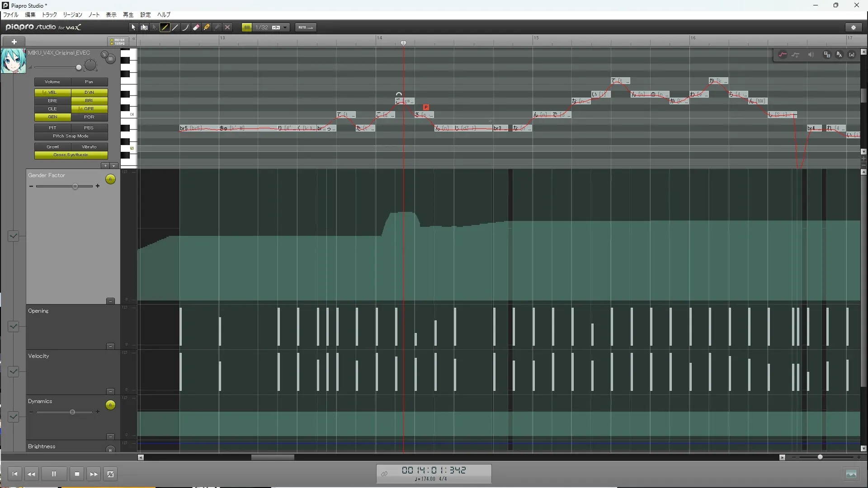The image size is (868, 488).
Task: Toggle Gender Factor lane checkmark
Action: coord(13,236)
